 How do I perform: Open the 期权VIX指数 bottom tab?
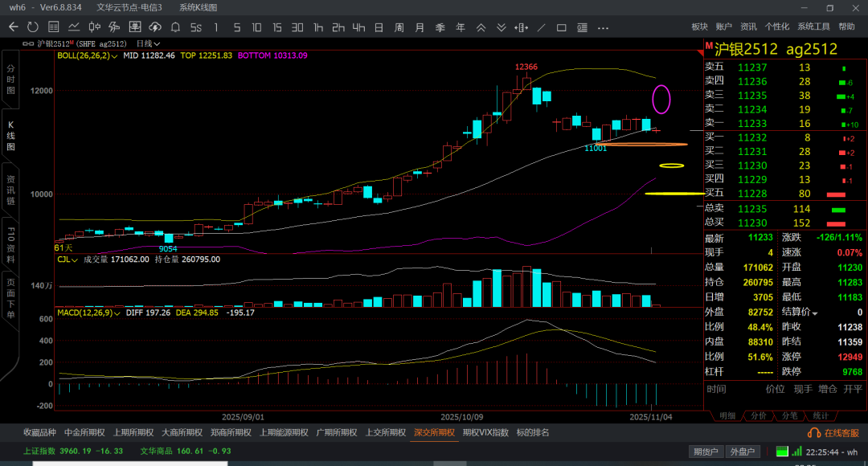coord(485,432)
